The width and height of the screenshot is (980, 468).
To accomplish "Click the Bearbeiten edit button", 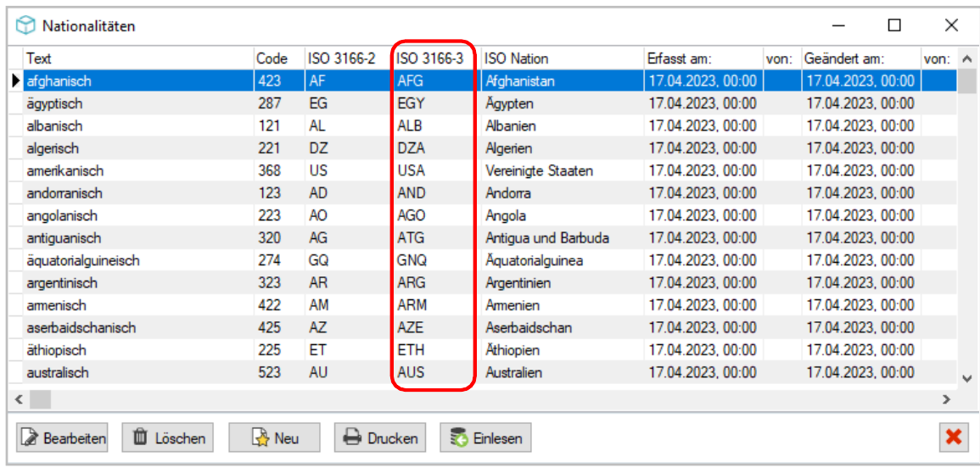I will tap(61, 438).
